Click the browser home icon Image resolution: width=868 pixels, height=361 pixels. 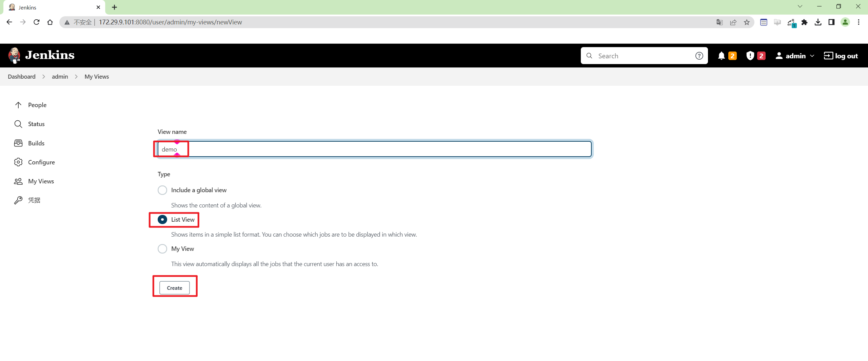coord(50,22)
